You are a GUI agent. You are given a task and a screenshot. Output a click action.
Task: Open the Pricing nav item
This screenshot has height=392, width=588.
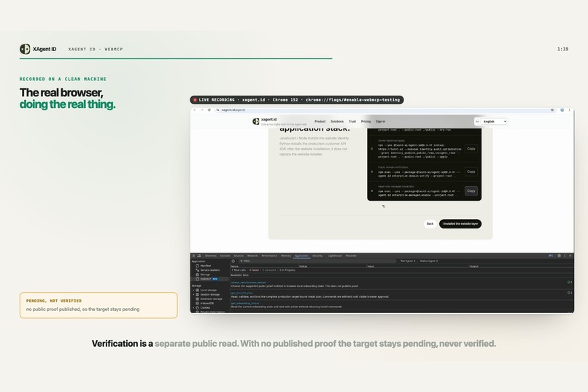coord(365,121)
